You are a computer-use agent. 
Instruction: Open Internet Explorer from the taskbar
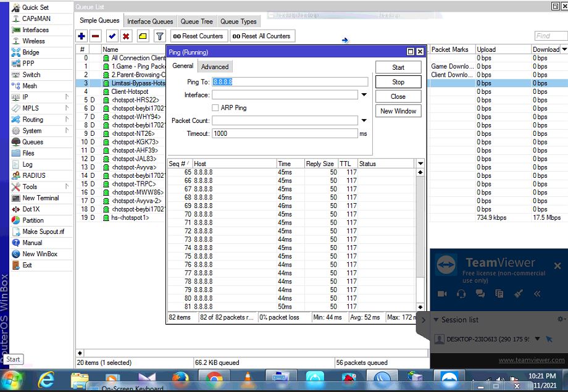pyautogui.click(x=46, y=380)
